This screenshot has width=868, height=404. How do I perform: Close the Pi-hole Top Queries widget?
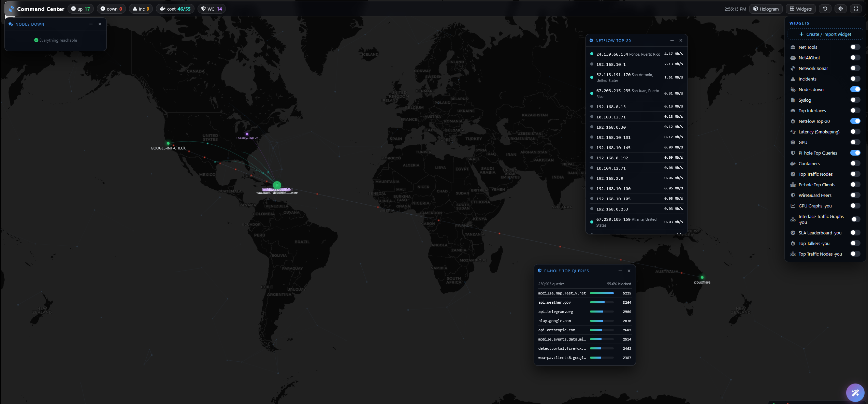coord(629,271)
